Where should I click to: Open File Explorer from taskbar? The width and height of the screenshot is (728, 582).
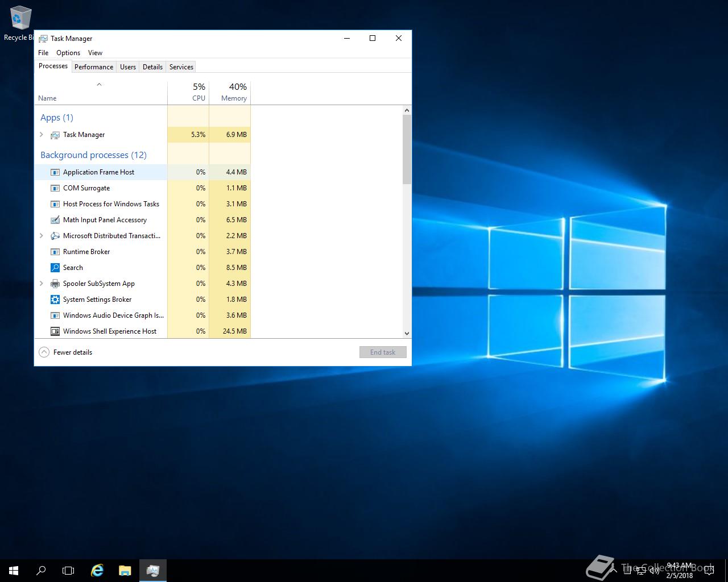click(x=125, y=571)
